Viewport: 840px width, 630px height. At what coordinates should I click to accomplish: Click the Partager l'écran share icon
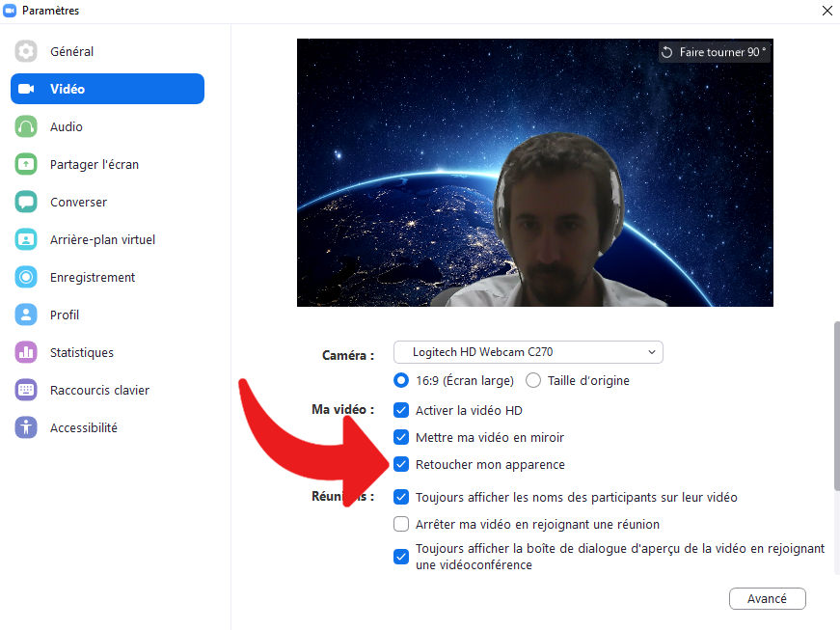(x=26, y=164)
